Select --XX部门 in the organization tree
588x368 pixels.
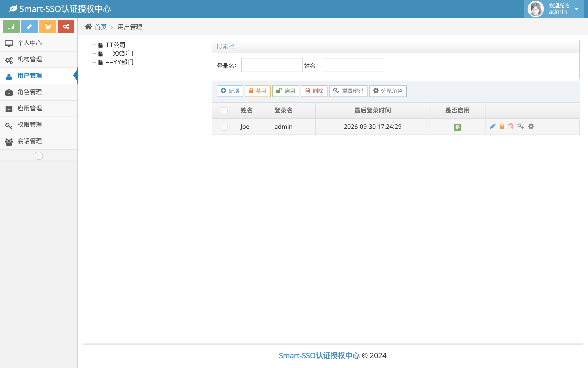click(x=120, y=54)
